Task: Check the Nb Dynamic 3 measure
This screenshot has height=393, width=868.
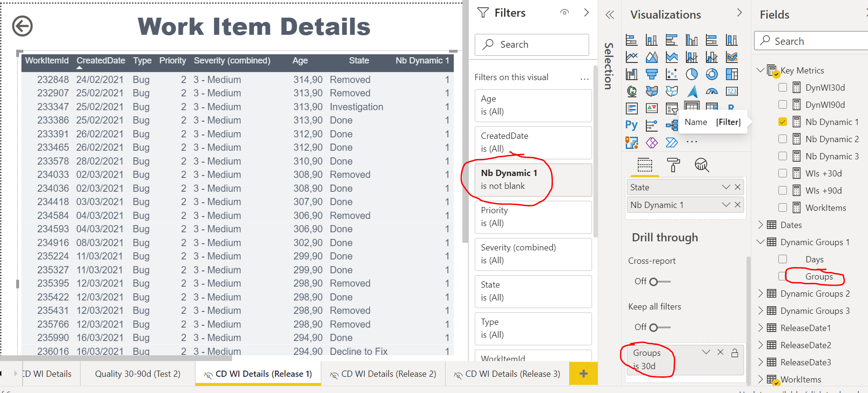Action: (x=782, y=156)
